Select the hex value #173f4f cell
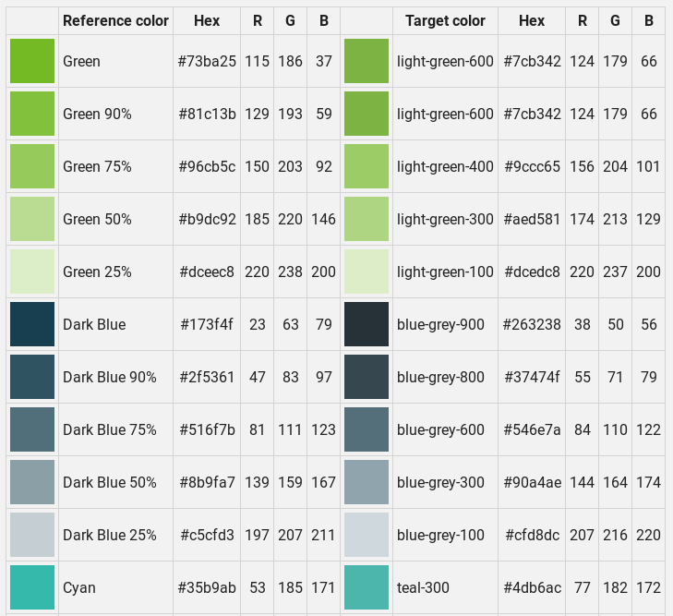The height and width of the screenshot is (616, 673). [x=207, y=324]
